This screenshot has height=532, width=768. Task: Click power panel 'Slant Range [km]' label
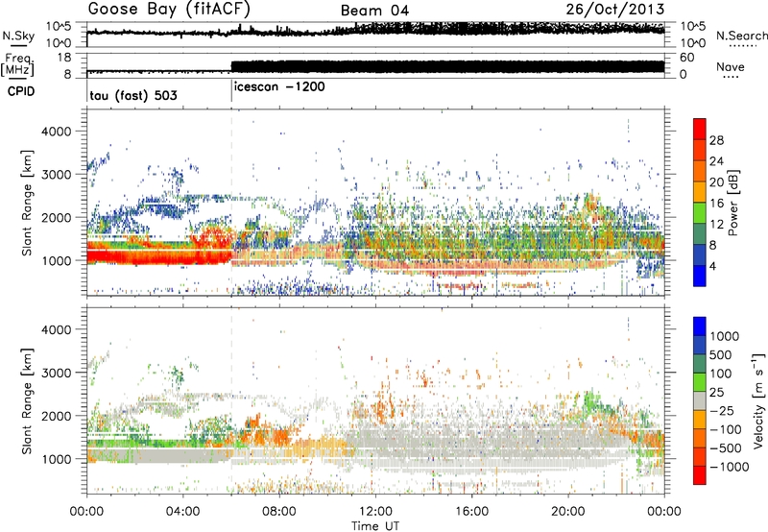[28, 203]
